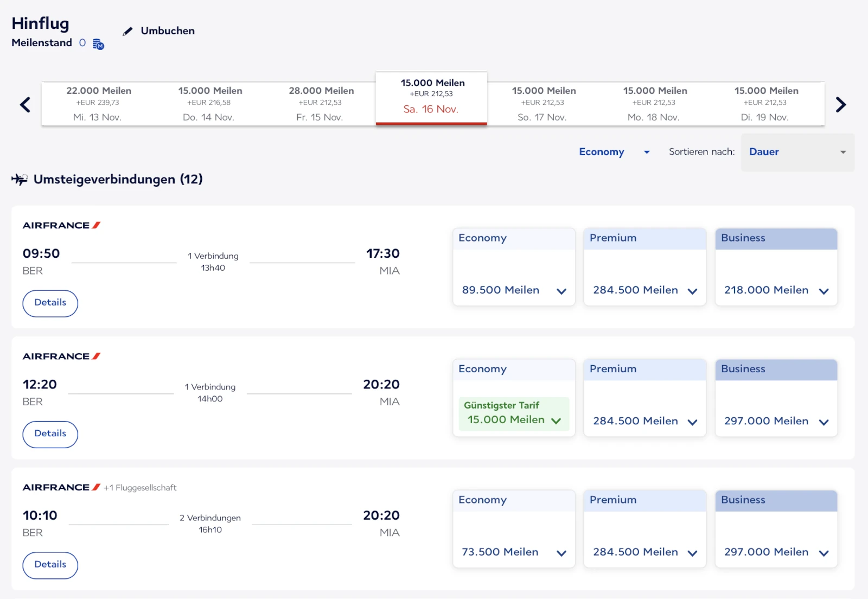
Task: Open the Dauer sort-by dropdown
Action: (x=797, y=152)
